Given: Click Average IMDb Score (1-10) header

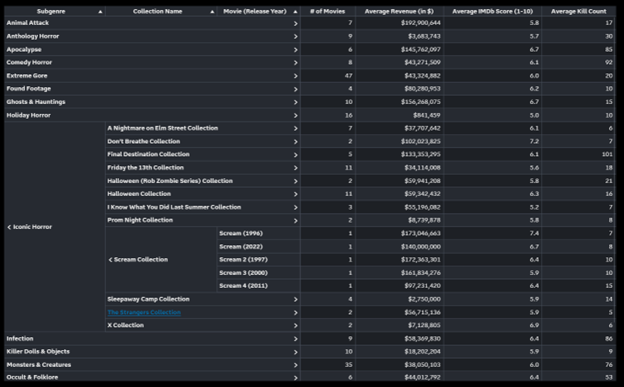Looking at the screenshot, I should (492, 11).
